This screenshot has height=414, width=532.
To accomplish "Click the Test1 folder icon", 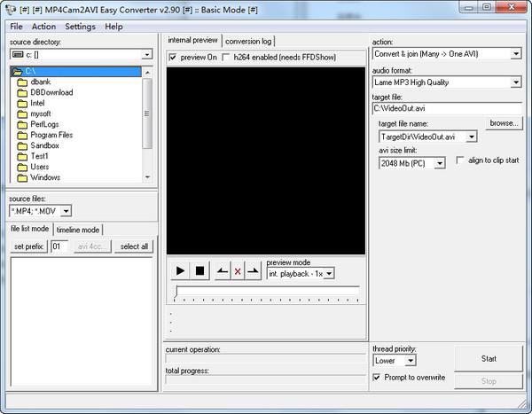I will click(22, 156).
